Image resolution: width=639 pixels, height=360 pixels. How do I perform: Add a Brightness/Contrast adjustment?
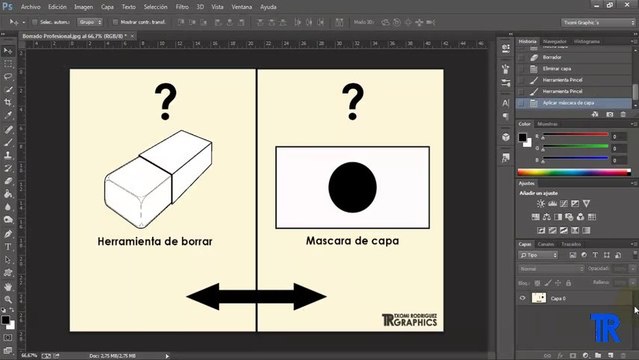coord(541,203)
